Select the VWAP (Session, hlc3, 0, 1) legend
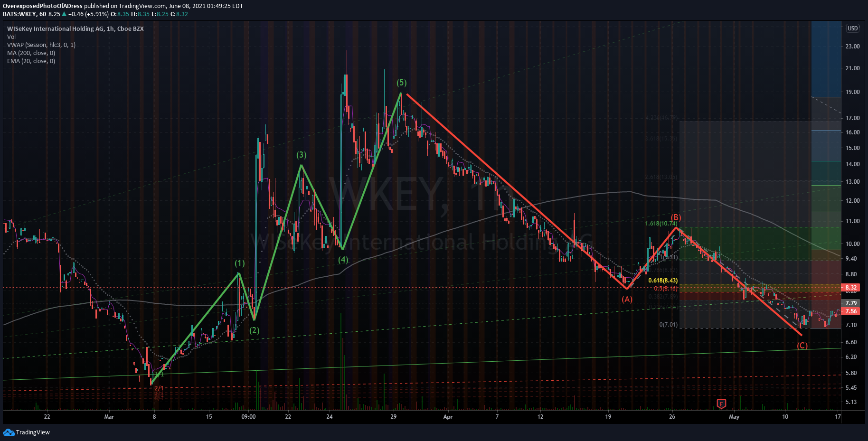 point(41,45)
